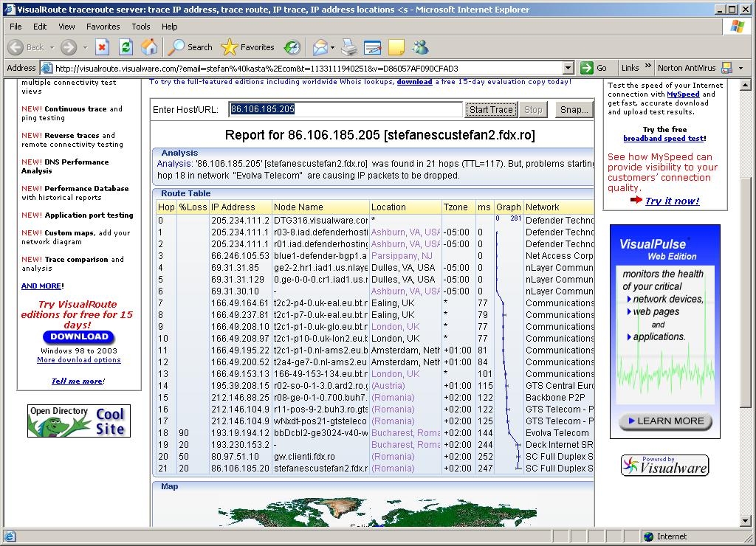
Task: Click the LEARN MORE button in VisualPulse ad
Action: (x=665, y=421)
